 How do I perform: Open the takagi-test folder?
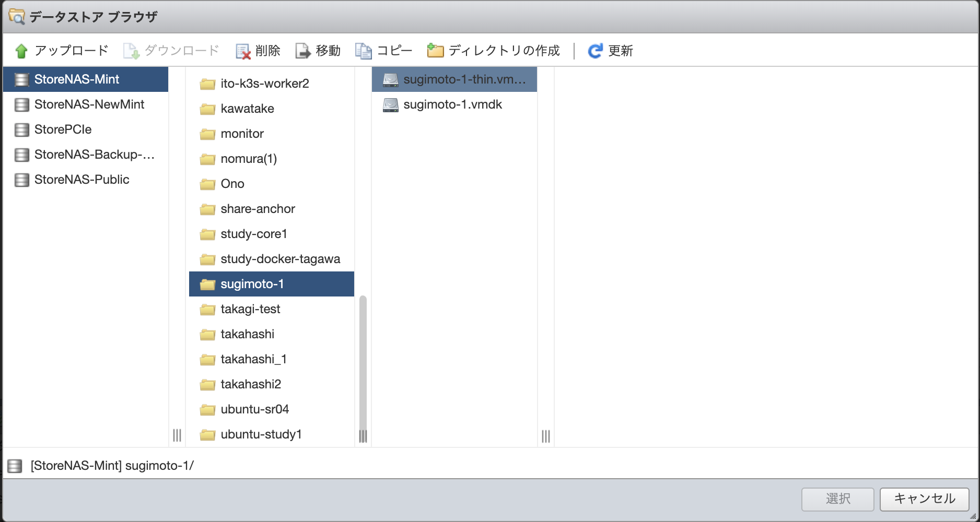[x=250, y=309]
